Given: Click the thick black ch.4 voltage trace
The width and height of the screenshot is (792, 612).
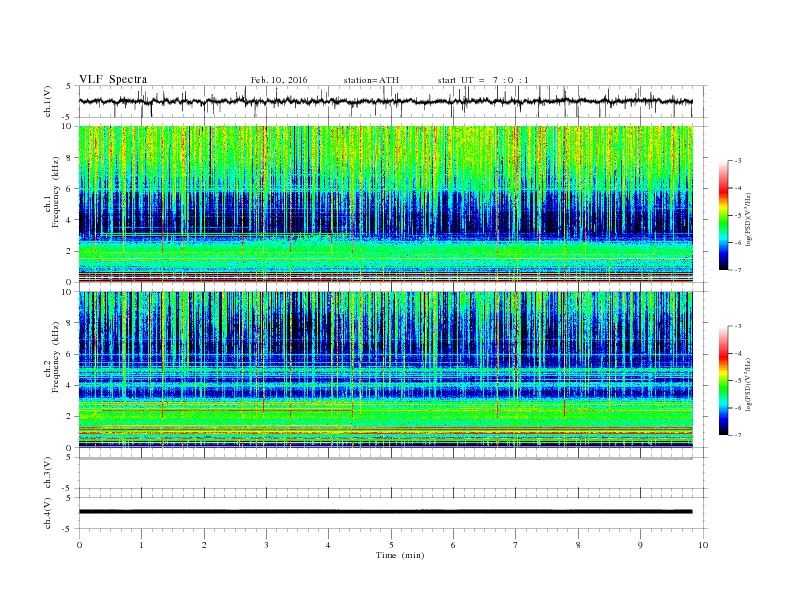Looking at the screenshot, I should 385,512.
